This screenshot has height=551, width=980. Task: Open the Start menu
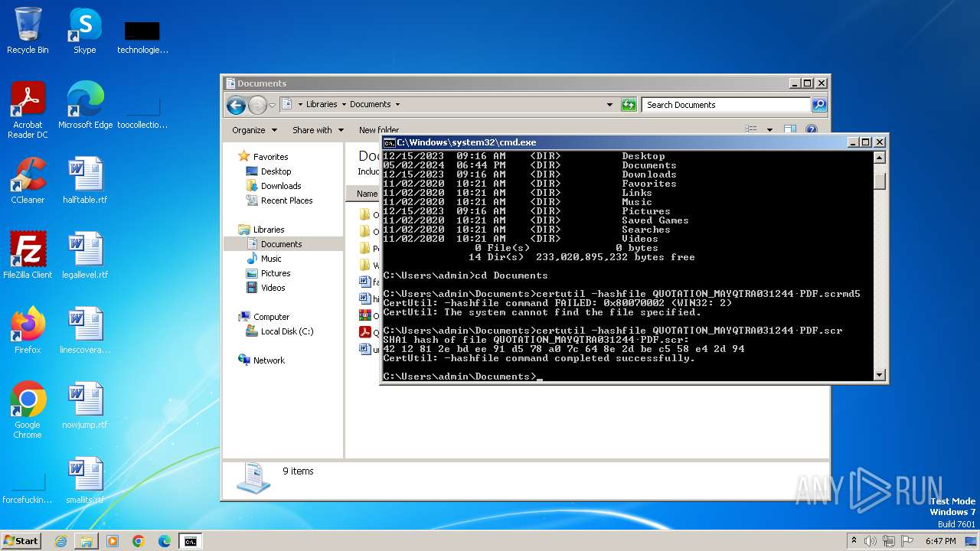[21, 541]
